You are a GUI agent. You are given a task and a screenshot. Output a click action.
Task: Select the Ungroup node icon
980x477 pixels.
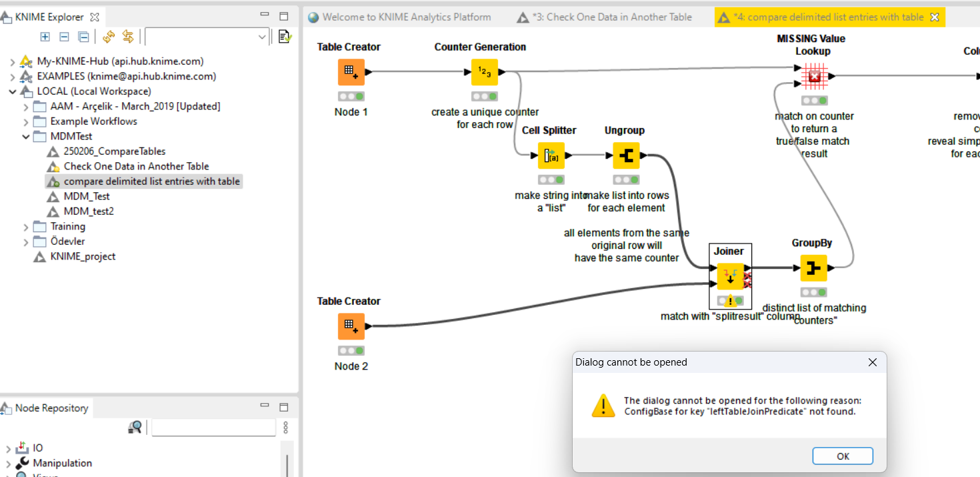pyautogui.click(x=626, y=155)
